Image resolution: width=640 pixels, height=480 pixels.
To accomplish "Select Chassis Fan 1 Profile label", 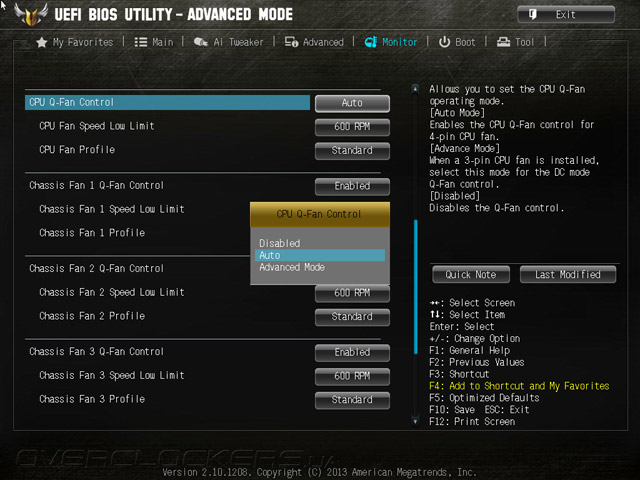I will tap(92, 233).
